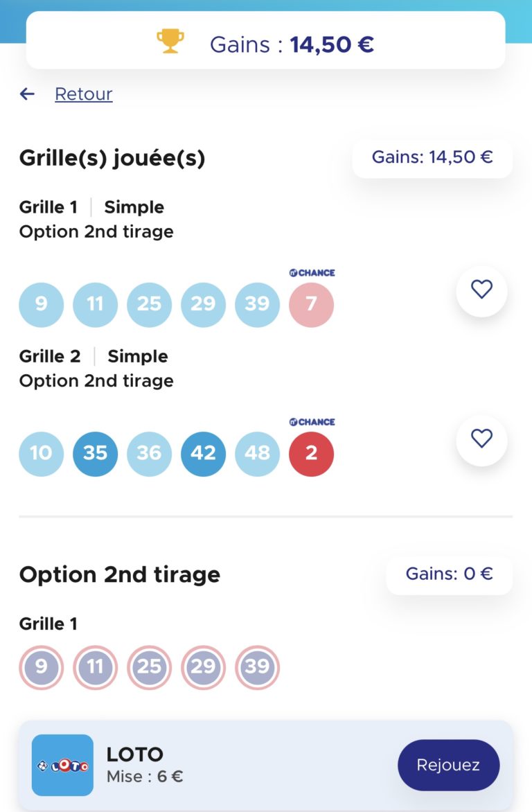Image resolution: width=532 pixels, height=812 pixels.
Task: Tap the Gains 0 € badge
Action: point(449,574)
